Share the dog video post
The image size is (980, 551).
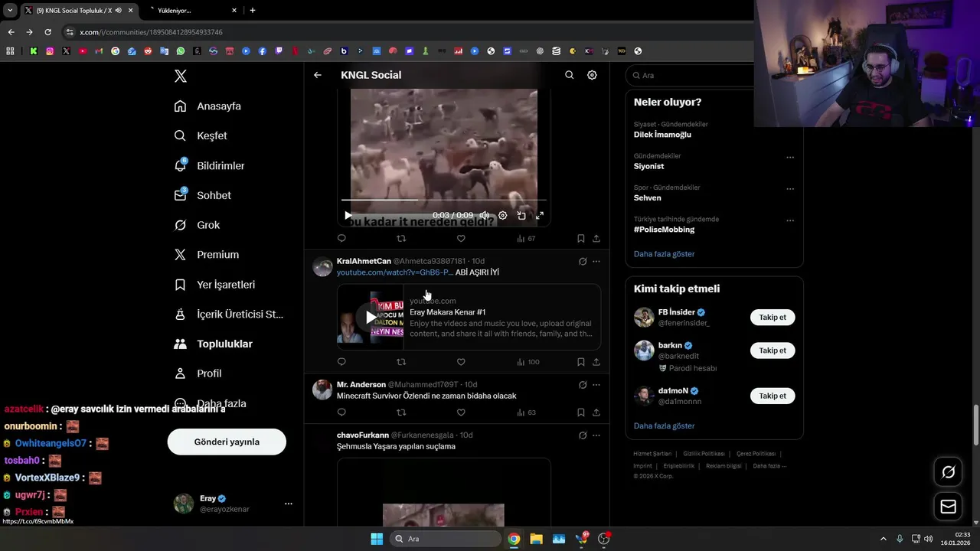[x=596, y=239]
